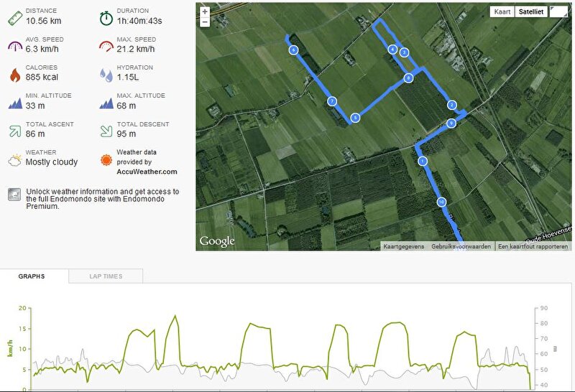
Task: Toggle fullscreen map view icon
Action: point(558,11)
